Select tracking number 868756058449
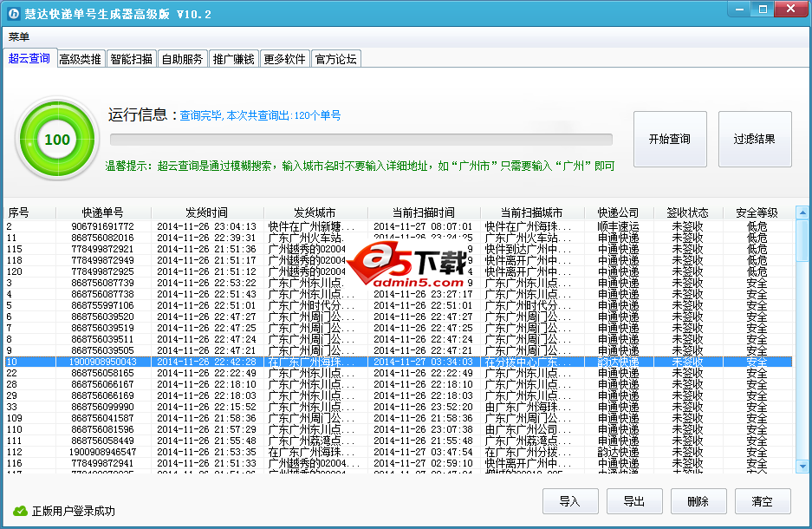 click(102, 441)
